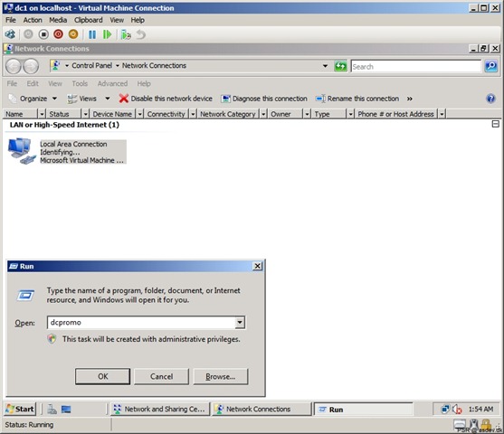Open the Action menu
This screenshot has width=504, height=434.
[x=33, y=20]
